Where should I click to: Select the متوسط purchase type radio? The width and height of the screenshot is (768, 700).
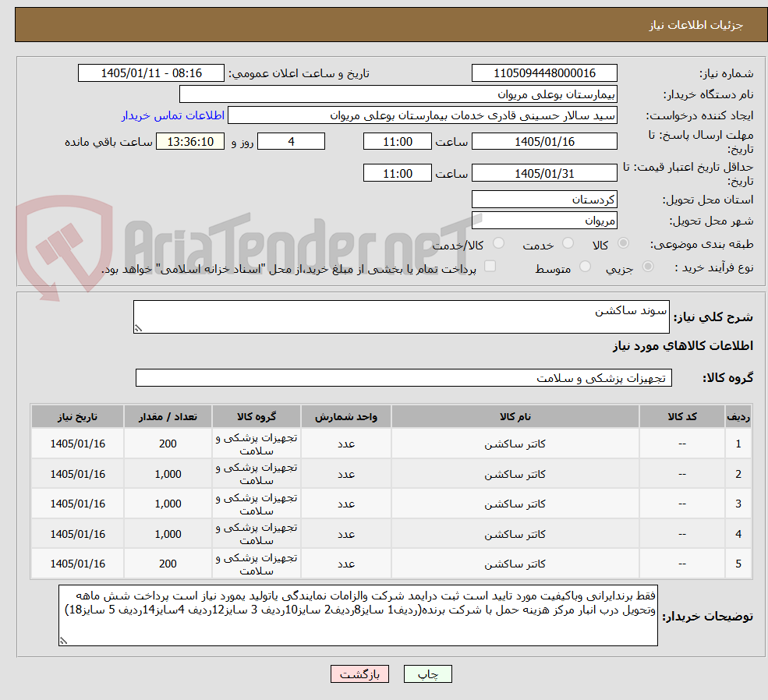tap(585, 267)
